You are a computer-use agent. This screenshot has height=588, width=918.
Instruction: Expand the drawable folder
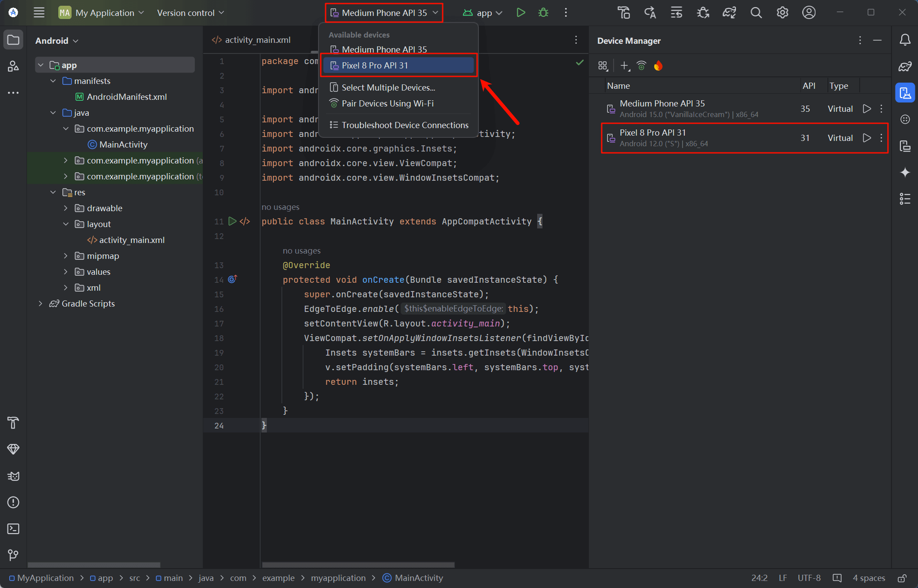click(x=65, y=208)
